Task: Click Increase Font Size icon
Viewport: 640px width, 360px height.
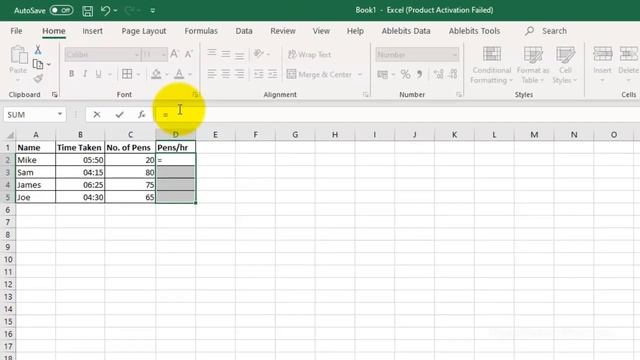Action: [x=174, y=54]
